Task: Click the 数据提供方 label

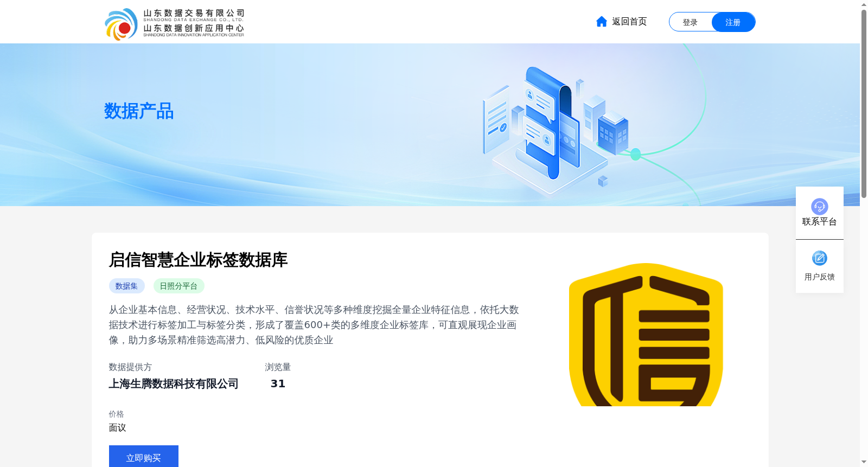Action: pos(130,367)
